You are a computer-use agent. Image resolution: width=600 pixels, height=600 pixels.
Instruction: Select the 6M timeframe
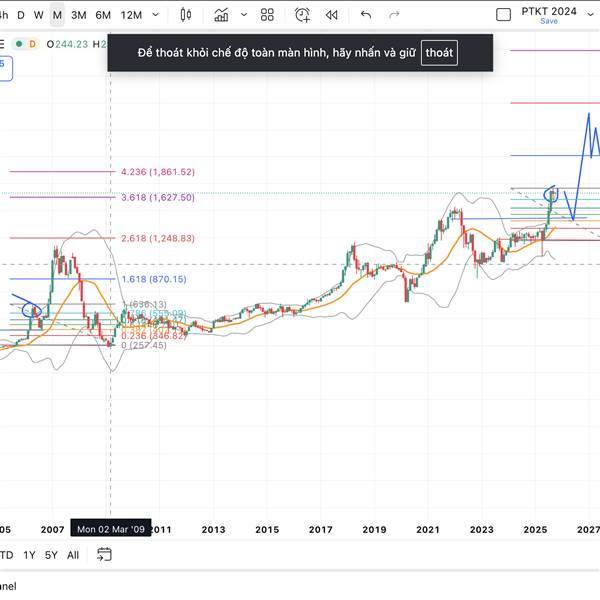click(x=103, y=15)
